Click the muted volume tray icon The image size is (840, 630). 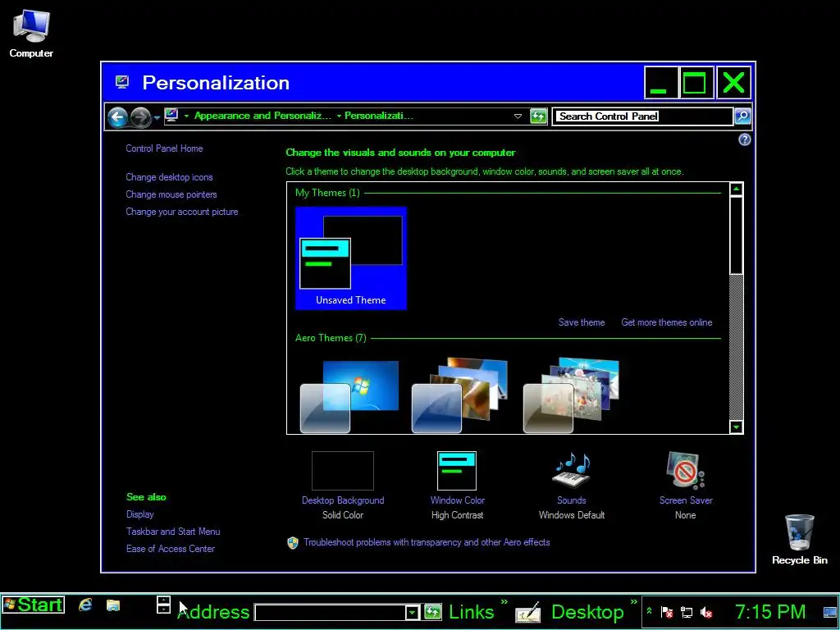[706, 612]
